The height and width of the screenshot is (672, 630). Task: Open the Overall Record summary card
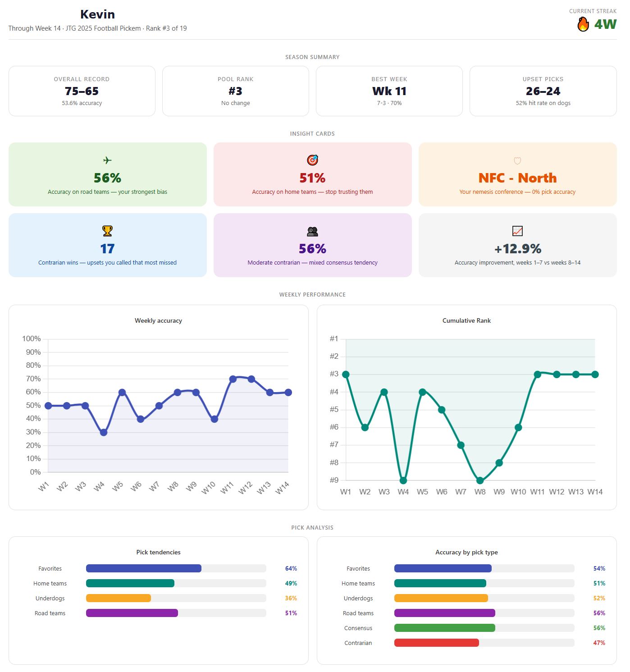pyautogui.click(x=82, y=91)
